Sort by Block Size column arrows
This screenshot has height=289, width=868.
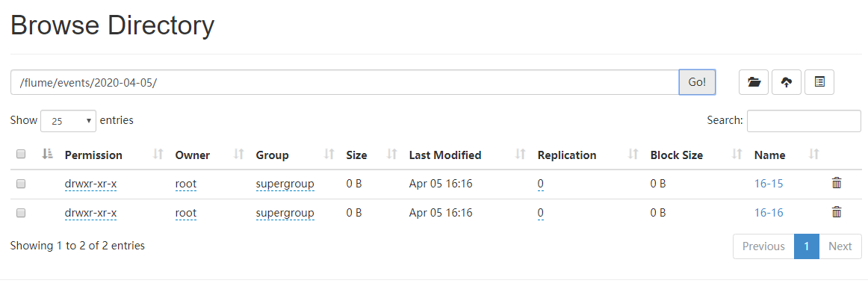click(737, 155)
